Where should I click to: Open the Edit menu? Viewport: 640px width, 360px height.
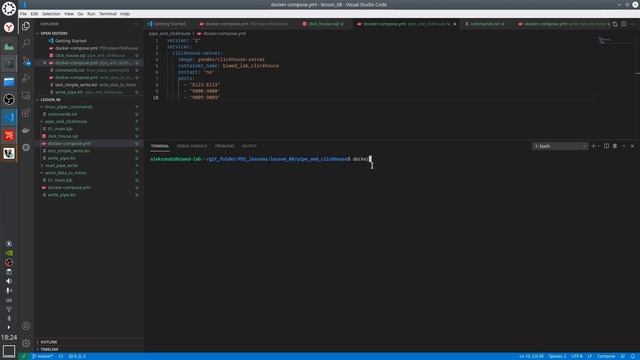click(x=34, y=14)
